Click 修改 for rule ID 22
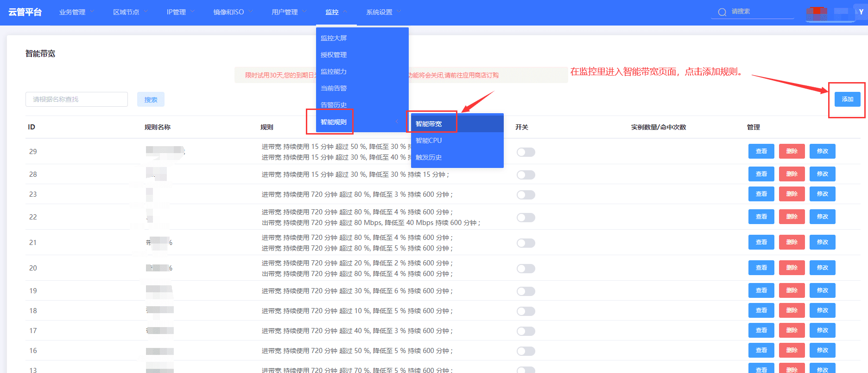The width and height of the screenshot is (868, 373). [x=823, y=217]
